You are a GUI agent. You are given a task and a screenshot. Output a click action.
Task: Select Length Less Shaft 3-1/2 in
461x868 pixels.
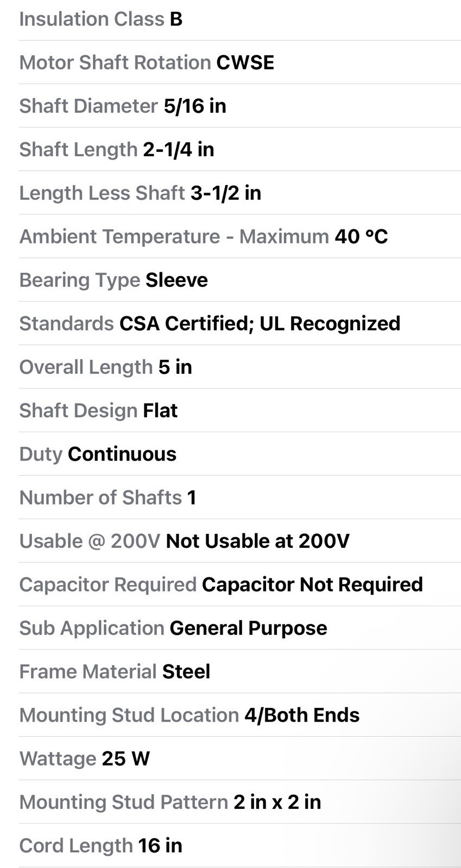pyautogui.click(x=239, y=193)
